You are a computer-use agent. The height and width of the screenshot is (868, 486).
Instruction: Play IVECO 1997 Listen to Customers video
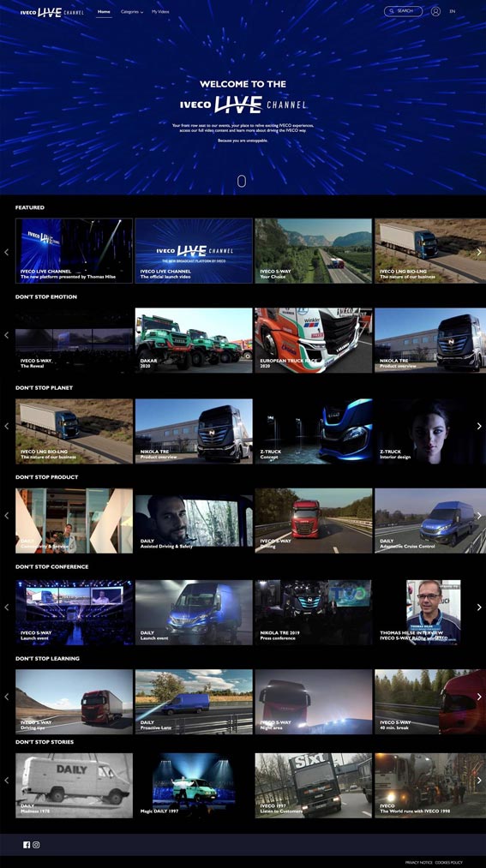click(314, 786)
